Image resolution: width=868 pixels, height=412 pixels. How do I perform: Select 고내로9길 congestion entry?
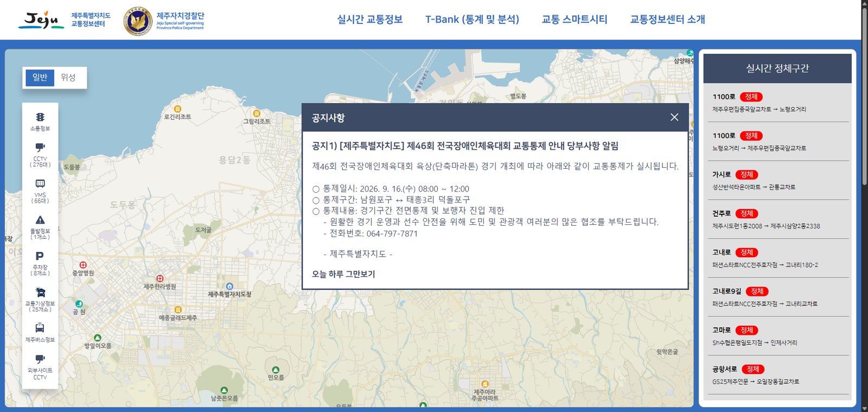click(x=777, y=297)
